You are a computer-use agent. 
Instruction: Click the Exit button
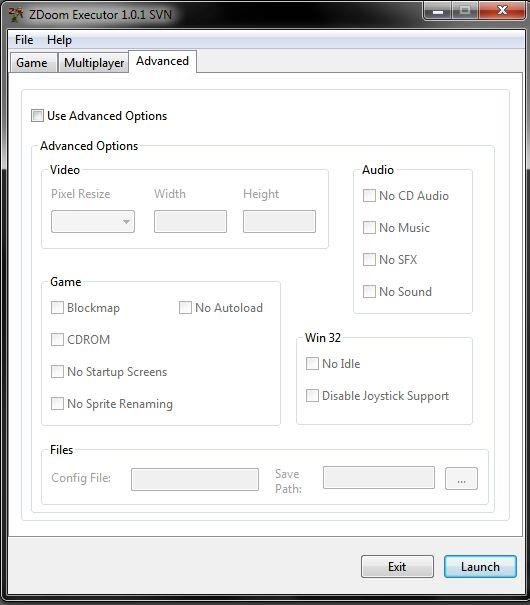click(x=397, y=566)
